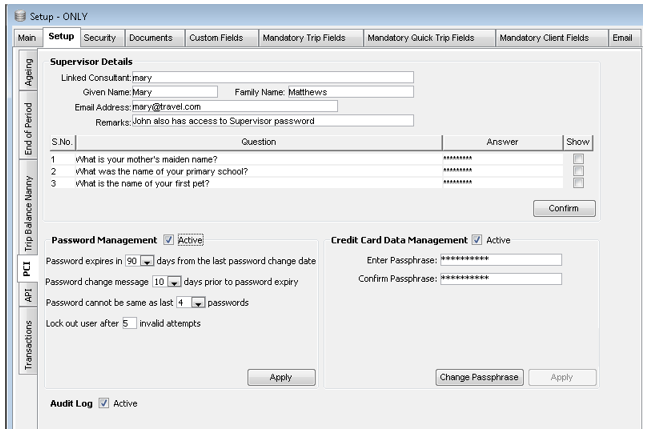This screenshot has height=435, width=645.
Task: Click the Linked Consultant field
Action: (x=273, y=77)
